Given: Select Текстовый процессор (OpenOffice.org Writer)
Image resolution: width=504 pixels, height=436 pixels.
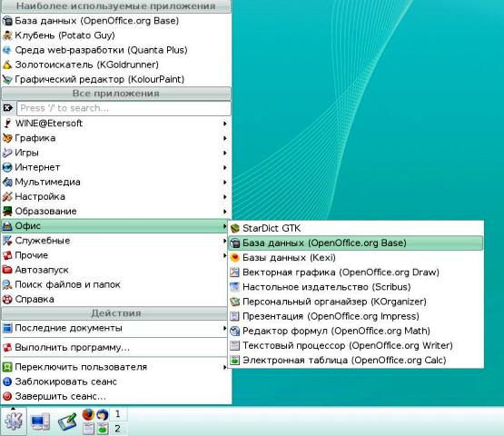Looking at the screenshot, I should click(355, 346).
